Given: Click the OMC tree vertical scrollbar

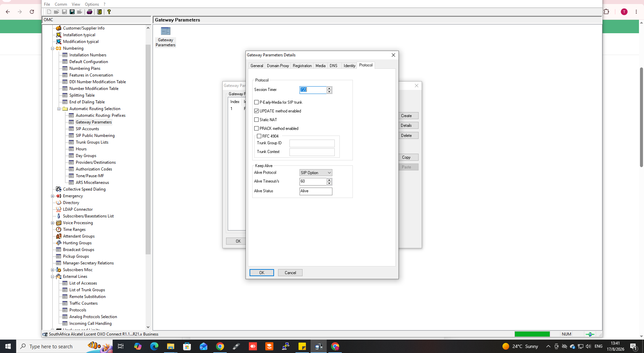Looking at the screenshot, I should point(148,149).
